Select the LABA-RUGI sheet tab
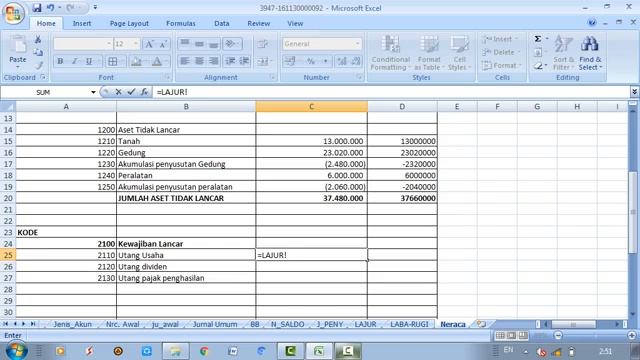 409,324
